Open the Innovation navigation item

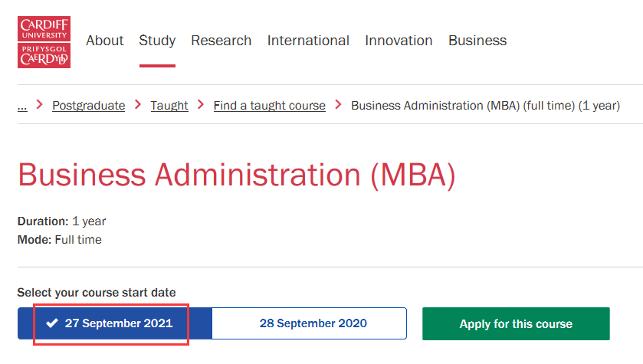coord(399,41)
